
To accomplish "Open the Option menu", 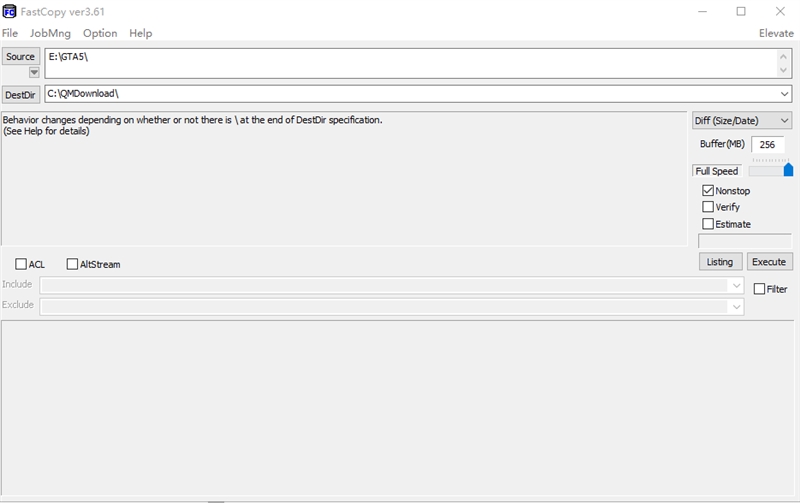I will (100, 33).
